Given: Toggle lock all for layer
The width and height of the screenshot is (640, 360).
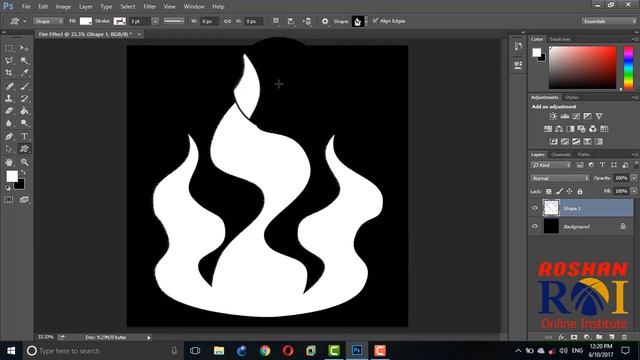Looking at the screenshot, I should click(580, 191).
